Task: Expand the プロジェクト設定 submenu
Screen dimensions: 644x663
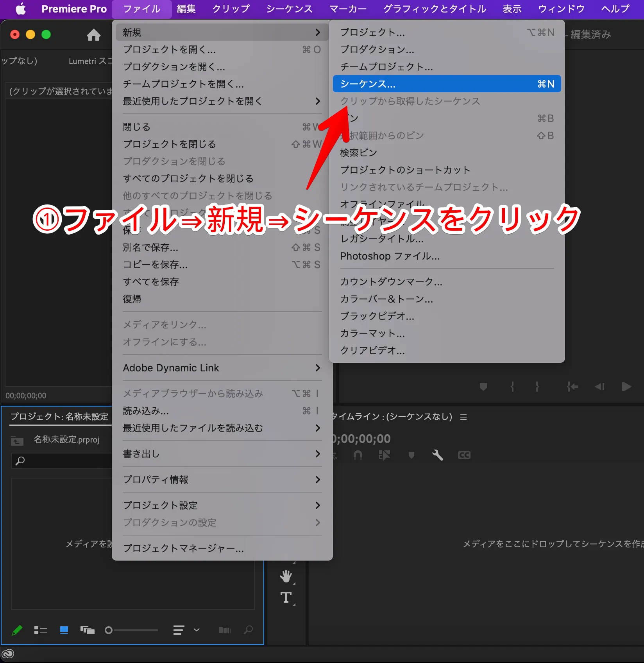Action: click(222, 505)
